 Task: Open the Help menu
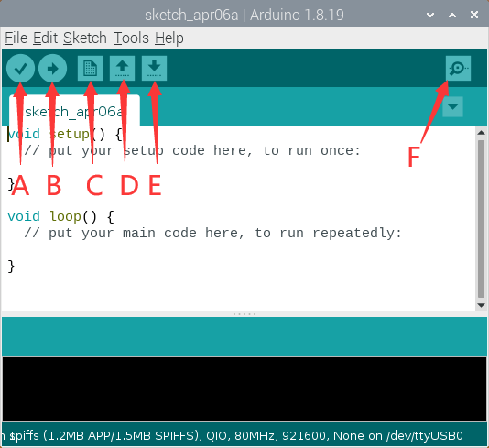tap(169, 38)
